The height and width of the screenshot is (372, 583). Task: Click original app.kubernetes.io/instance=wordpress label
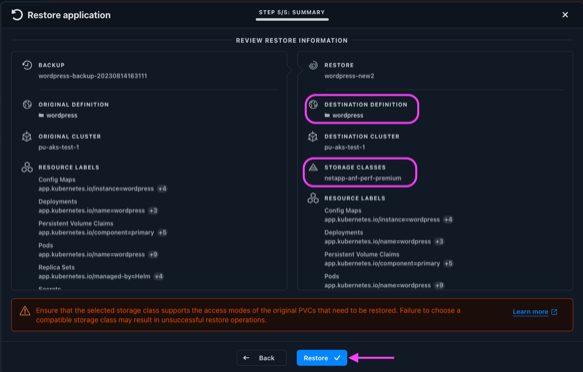point(96,189)
